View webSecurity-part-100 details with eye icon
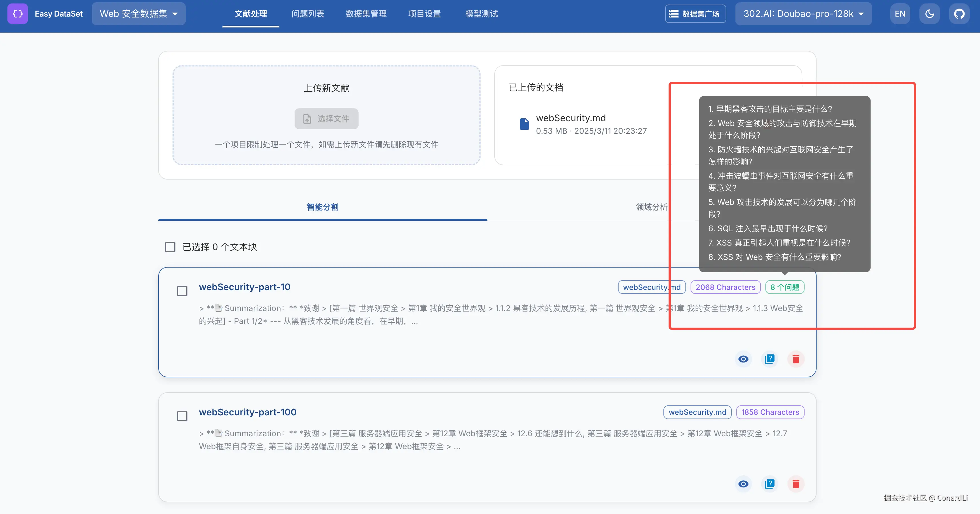Screen dimensions: 980x514 (743, 483)
